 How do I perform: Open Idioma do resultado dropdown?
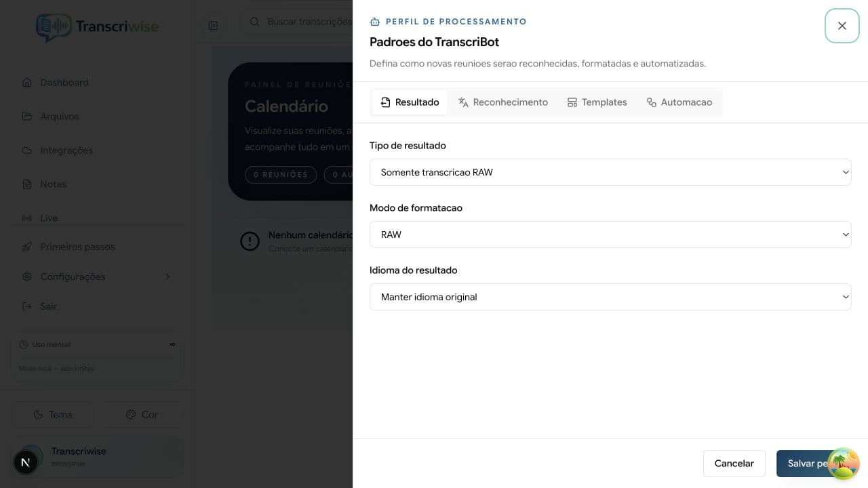click(610, 297)
